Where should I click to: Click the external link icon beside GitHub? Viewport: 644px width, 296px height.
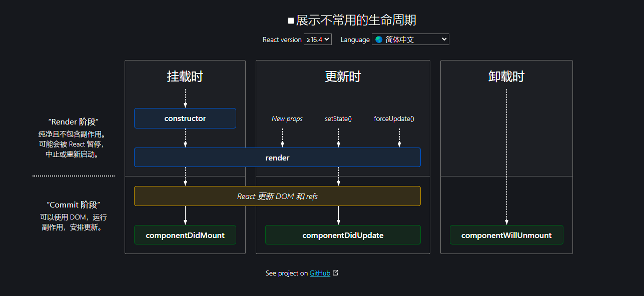pos(336,273)
